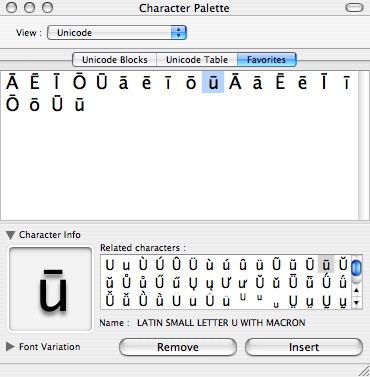Screen dimensions: 370x377
Task: Select the Favorites tab
Action: [x=266, y=60]
